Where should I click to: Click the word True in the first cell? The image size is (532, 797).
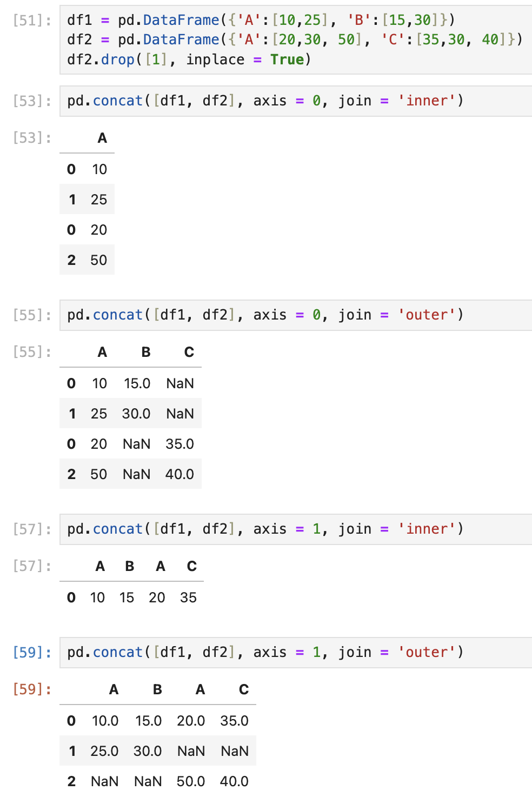point(287,59)
